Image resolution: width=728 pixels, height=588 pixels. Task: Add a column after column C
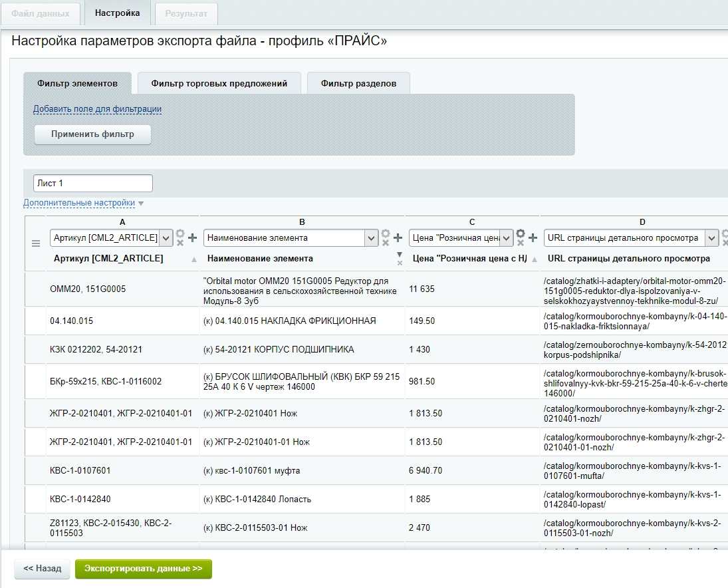click(x=533, y=238)
